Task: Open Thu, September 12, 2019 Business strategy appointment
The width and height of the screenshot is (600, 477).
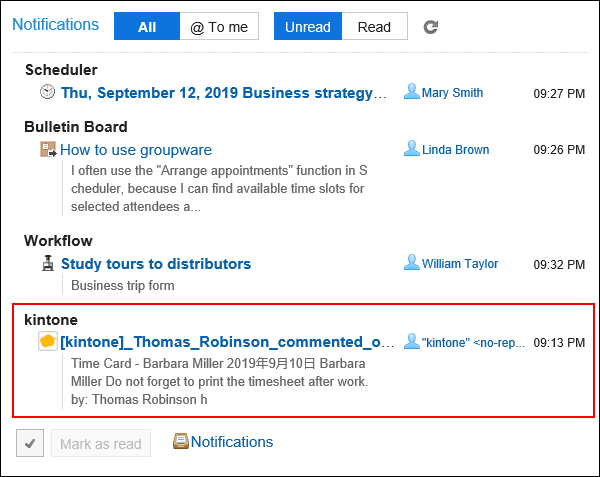Action: (224, 93)
